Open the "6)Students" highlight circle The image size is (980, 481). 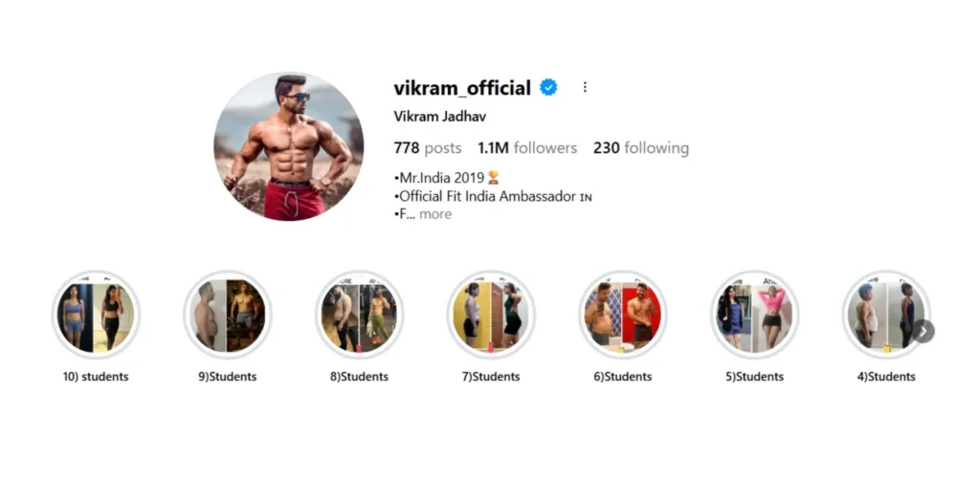pyautogui.click(x=623, y=316)
